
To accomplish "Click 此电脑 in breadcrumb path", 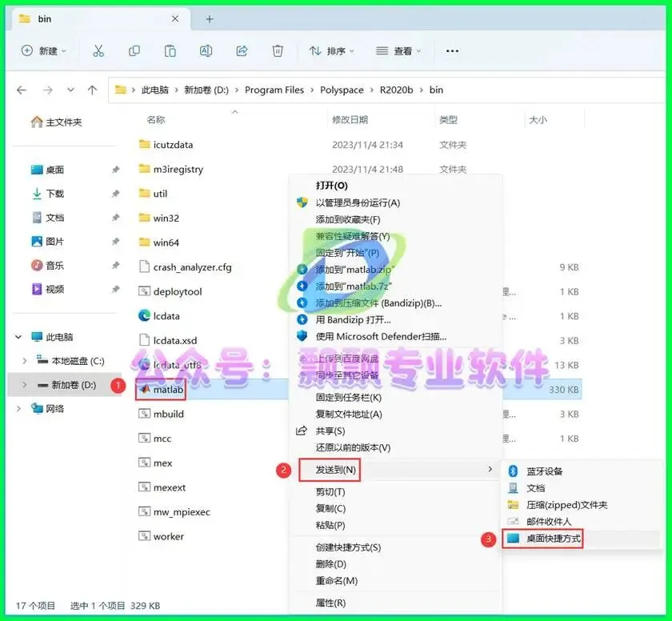I will 154,90.
